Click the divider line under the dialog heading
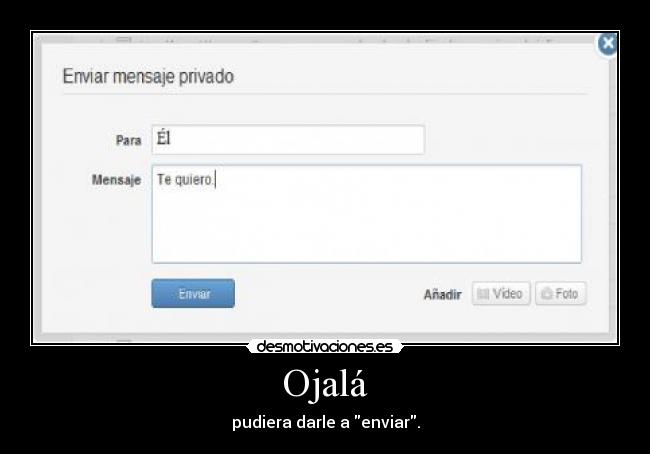650x454 pixels. point(325,94)
